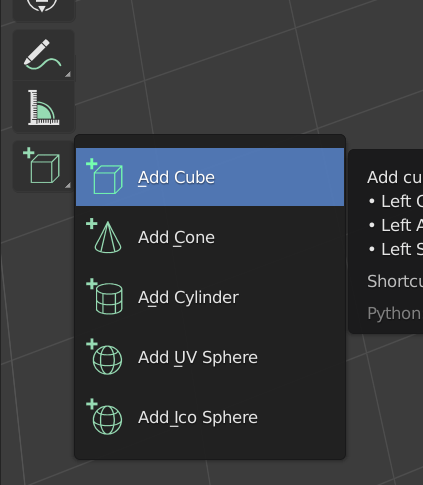Click the cylinder icon in flyout

pos(104,296)
